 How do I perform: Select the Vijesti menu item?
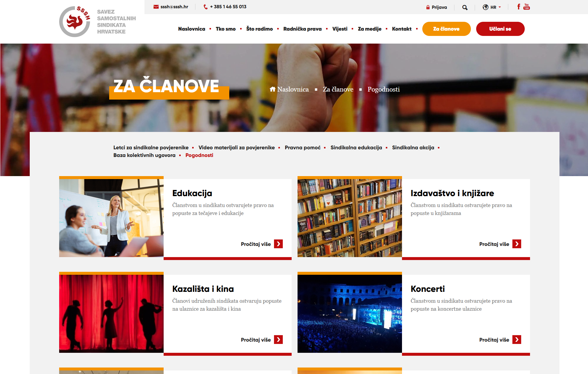[x=340, y=29]
